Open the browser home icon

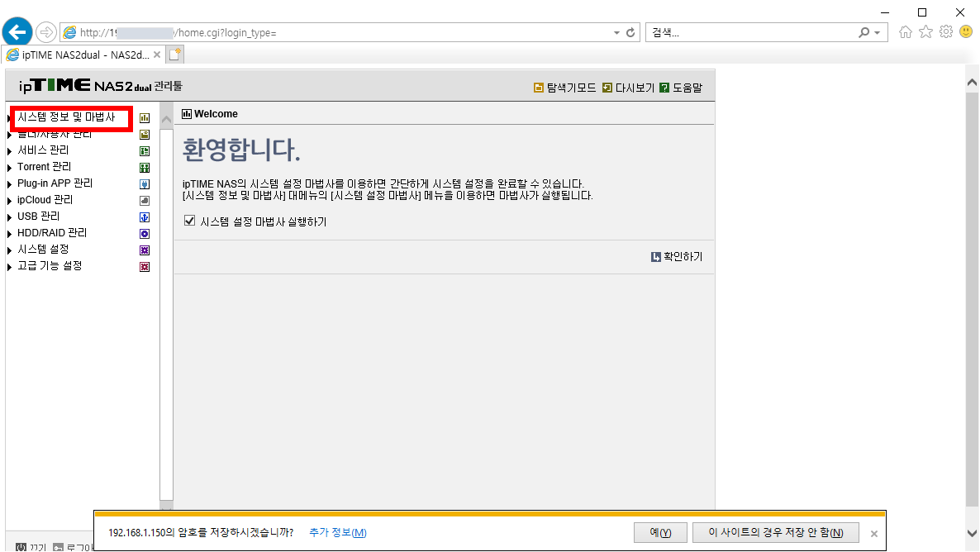pyautogui.click(x=905, y=32)
